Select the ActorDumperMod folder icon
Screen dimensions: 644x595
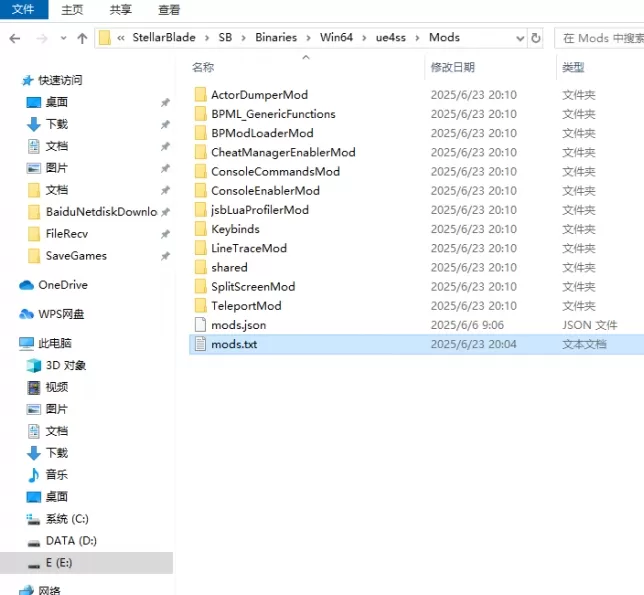(200, 95)
